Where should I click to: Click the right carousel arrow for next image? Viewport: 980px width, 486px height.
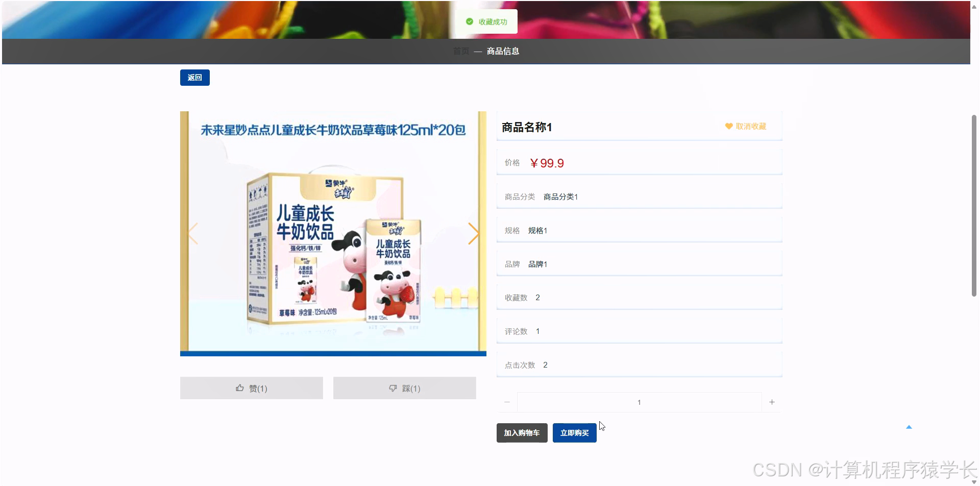coord(474,233)
